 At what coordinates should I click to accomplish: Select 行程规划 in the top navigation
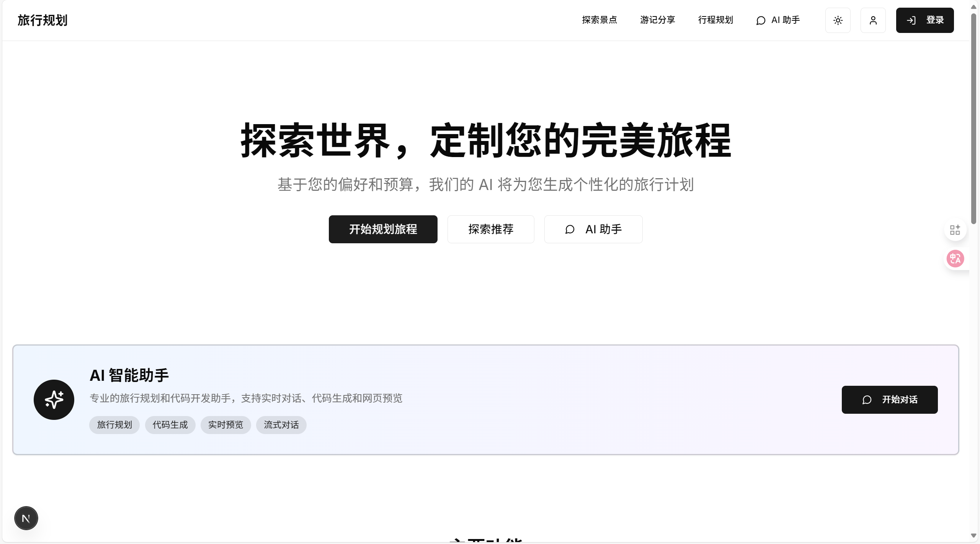coord(715,20)
